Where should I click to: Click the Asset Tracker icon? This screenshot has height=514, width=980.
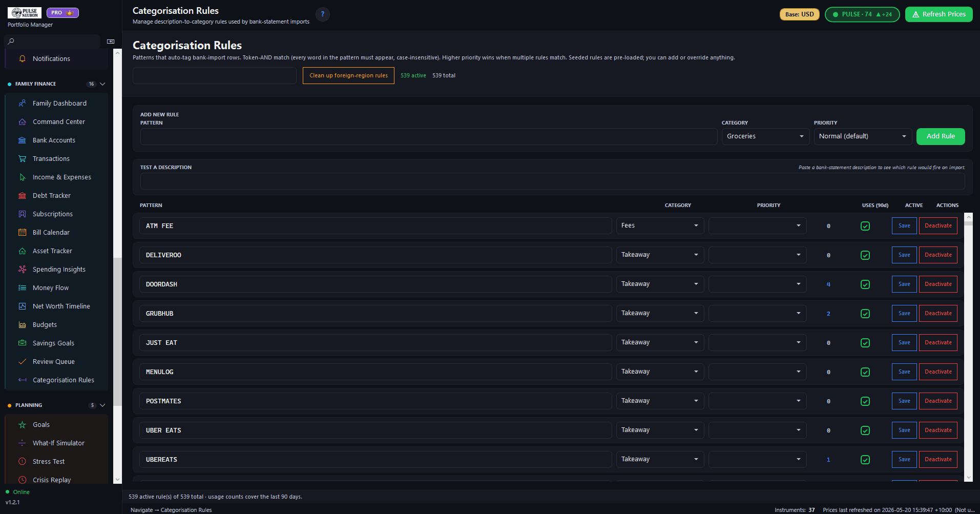(22, 251)
